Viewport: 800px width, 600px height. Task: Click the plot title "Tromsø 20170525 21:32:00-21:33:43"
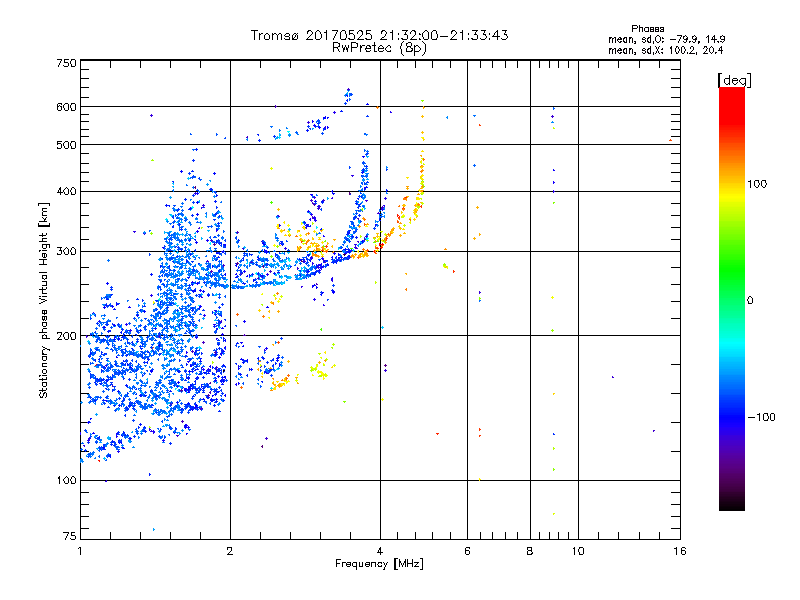click(x=379, y=35)
